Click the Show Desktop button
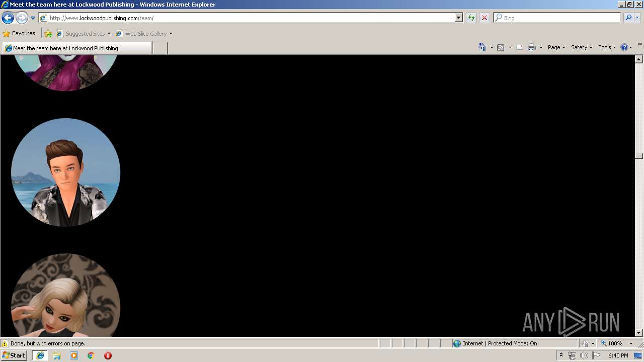This screenshot has width=644, height=362. point(638,355)
